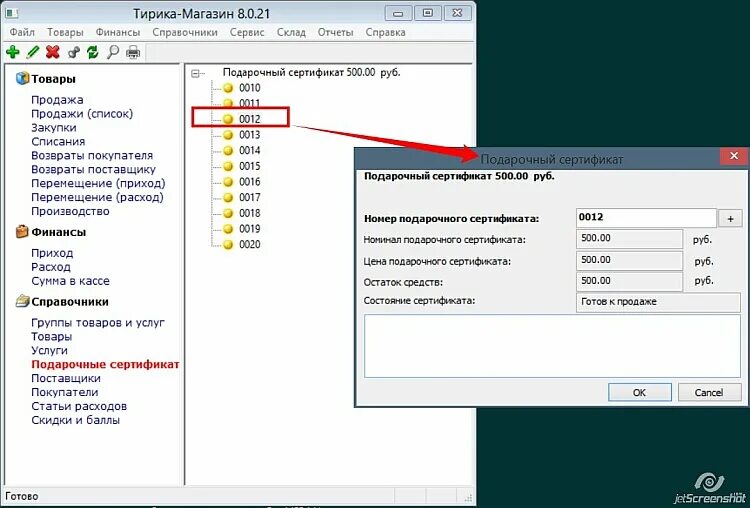Select certificate 0012 in the tree
The height and width of the screenshot is (508, 750).
pos(250,119)
